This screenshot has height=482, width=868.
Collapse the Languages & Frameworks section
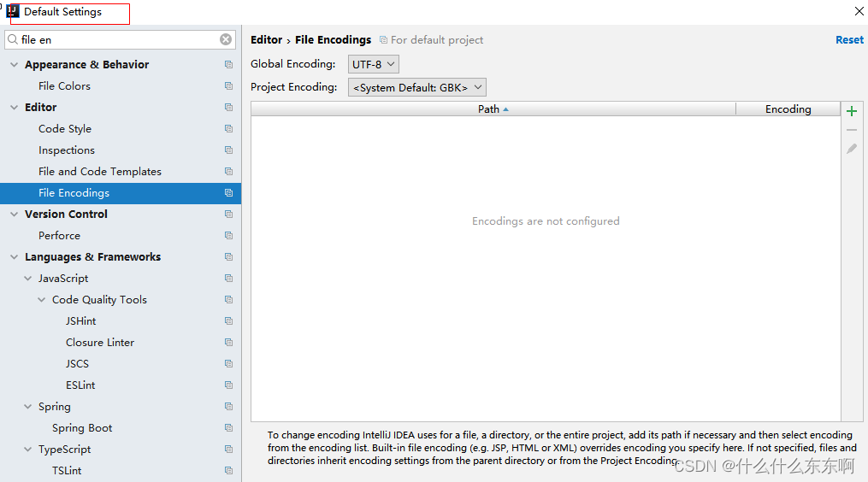(x=15, y=256)
